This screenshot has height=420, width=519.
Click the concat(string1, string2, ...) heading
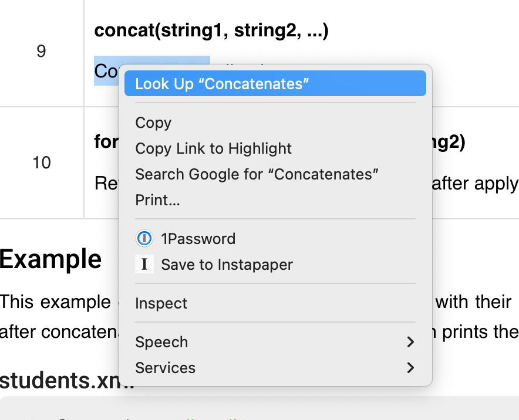tap(211, 31)
